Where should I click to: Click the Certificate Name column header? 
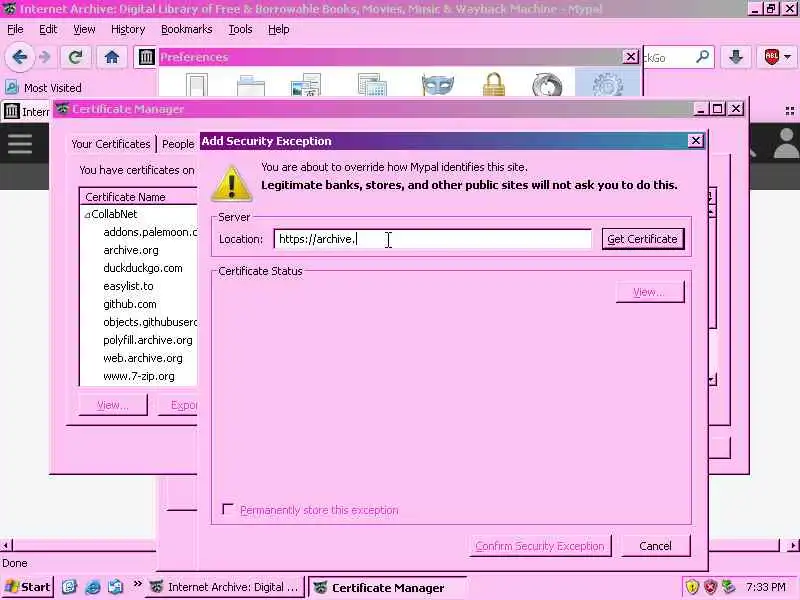pyautogui.click(x=139, y=197)
